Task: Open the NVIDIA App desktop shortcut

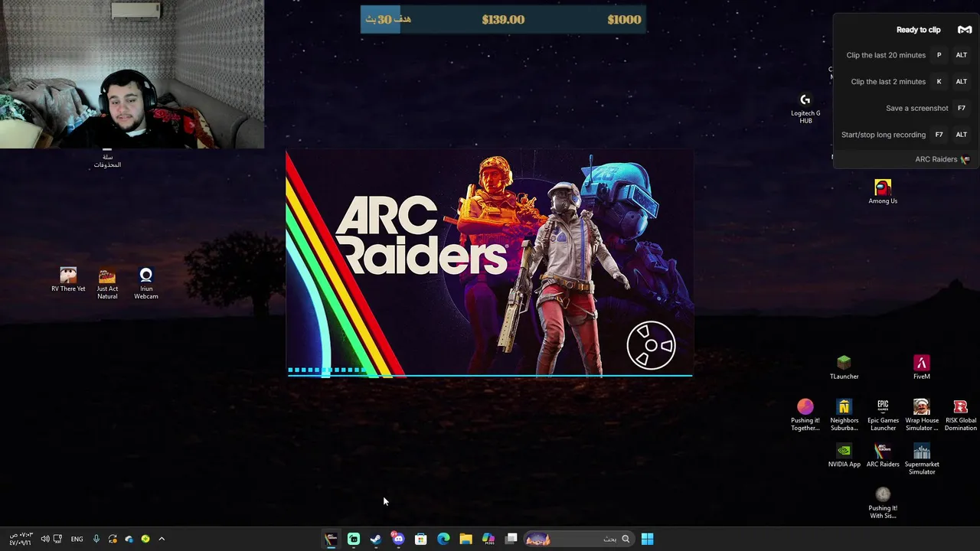Action: (x=844, y=455)
